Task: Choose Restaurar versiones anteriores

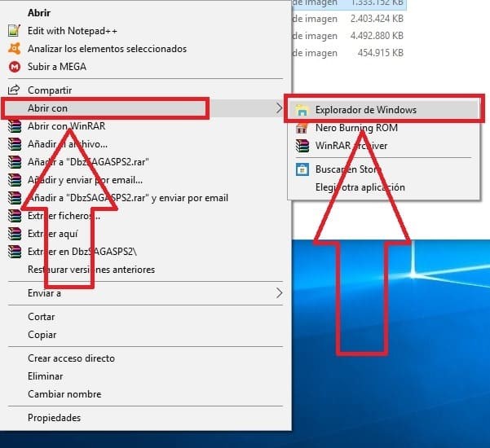Action: click(90, 270)
